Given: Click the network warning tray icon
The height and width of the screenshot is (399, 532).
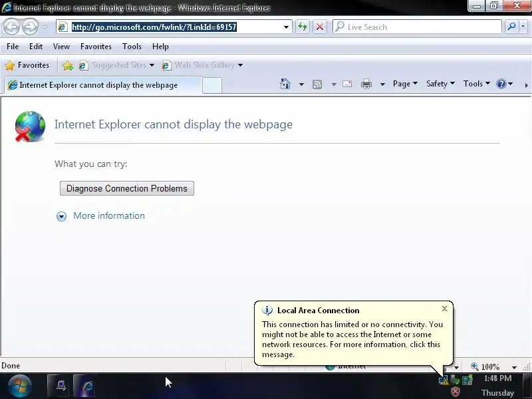Looking at the screenshot, I should [x=444, y=380].
